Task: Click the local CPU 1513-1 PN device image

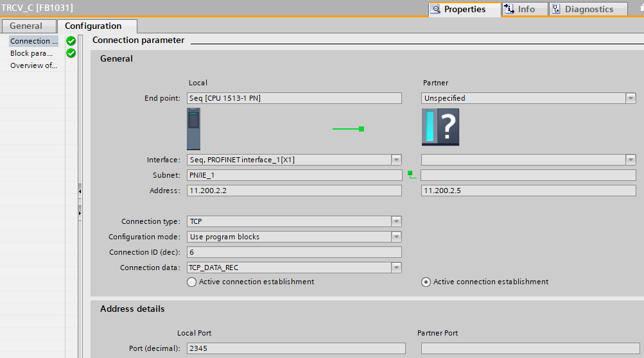Action: click(x=193, y=128)
